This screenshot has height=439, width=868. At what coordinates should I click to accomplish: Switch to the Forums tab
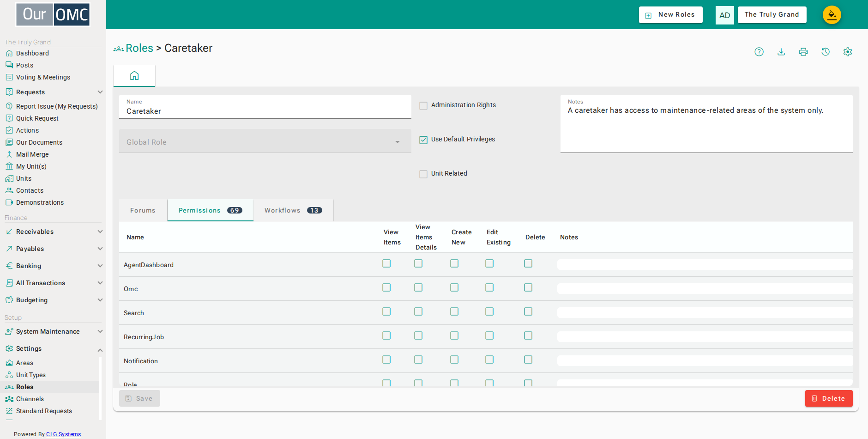(x=143, y=210)
